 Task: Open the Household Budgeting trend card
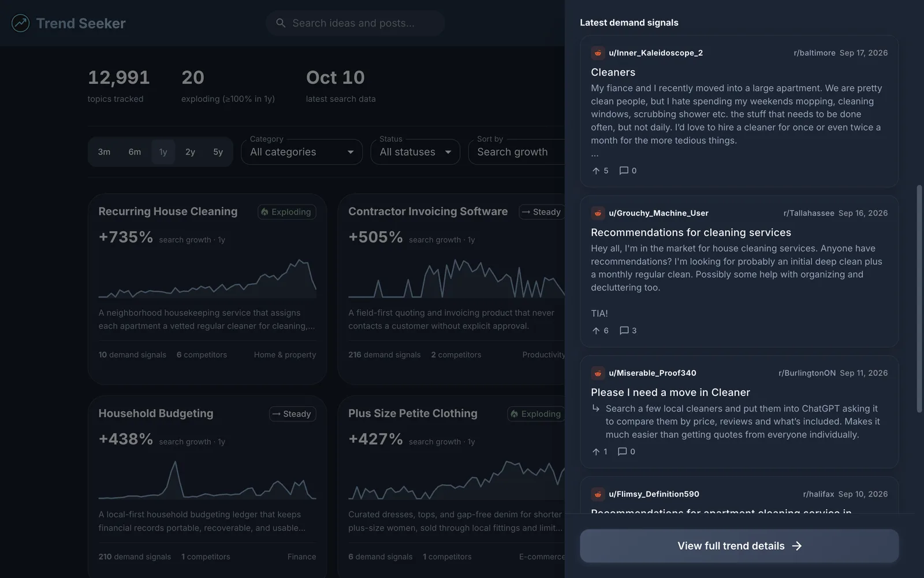(207, 487)
